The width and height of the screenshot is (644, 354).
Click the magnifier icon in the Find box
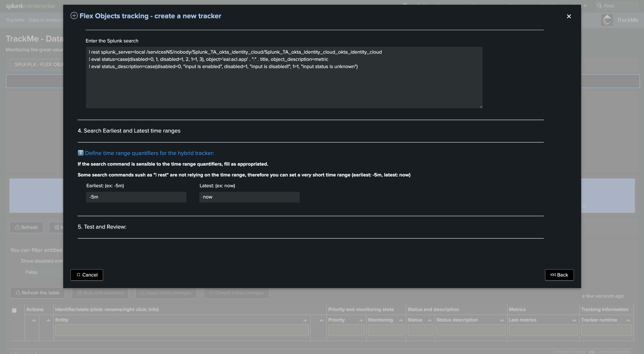pyautogui.click(x=600, y=6)
